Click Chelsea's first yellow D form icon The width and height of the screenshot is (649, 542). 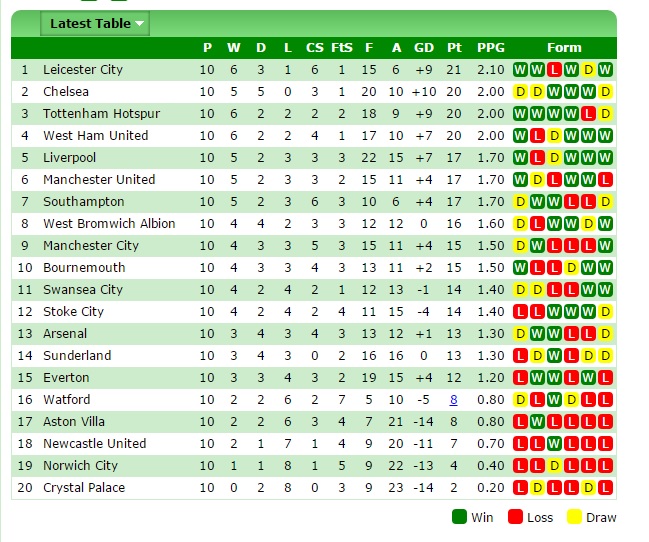tap(520, 92)
